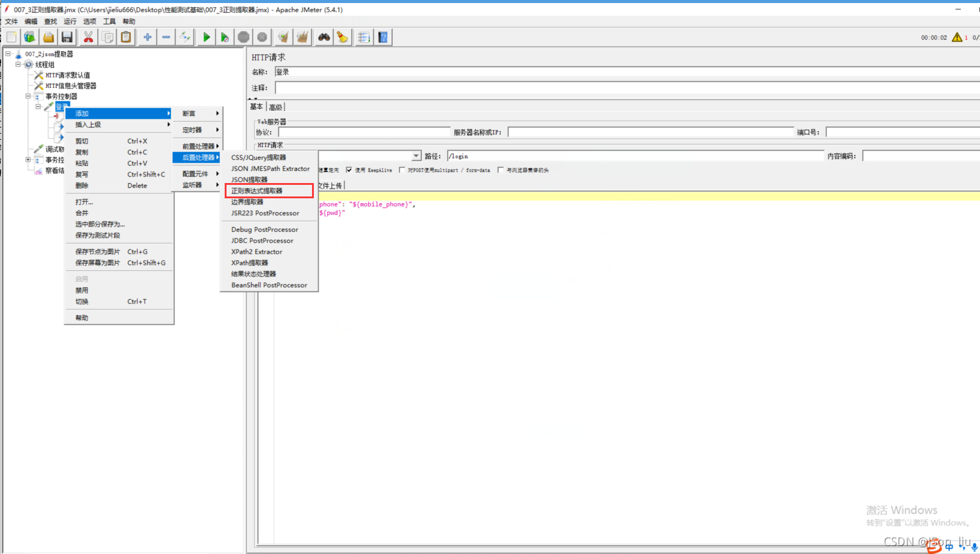Toggle the 与浏览器兼容的头 checkbox
This screenshot has height=554, width=980.
click(x=501, y=170)
